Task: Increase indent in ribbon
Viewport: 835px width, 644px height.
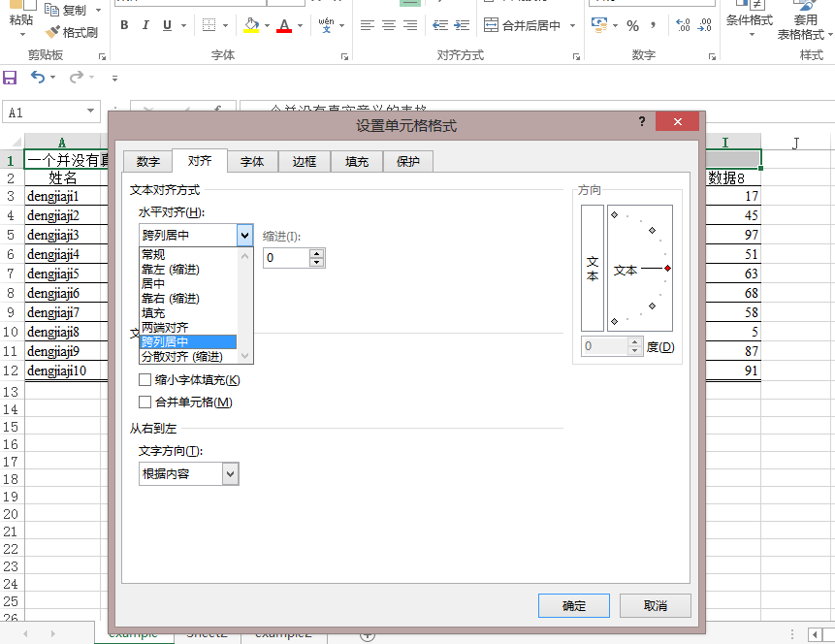Action: 462,25
